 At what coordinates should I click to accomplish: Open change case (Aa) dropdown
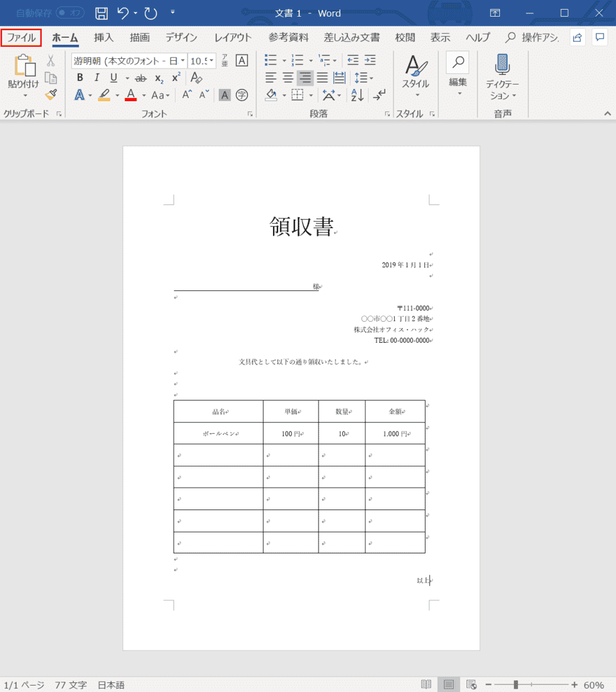(x=160, y=95)
